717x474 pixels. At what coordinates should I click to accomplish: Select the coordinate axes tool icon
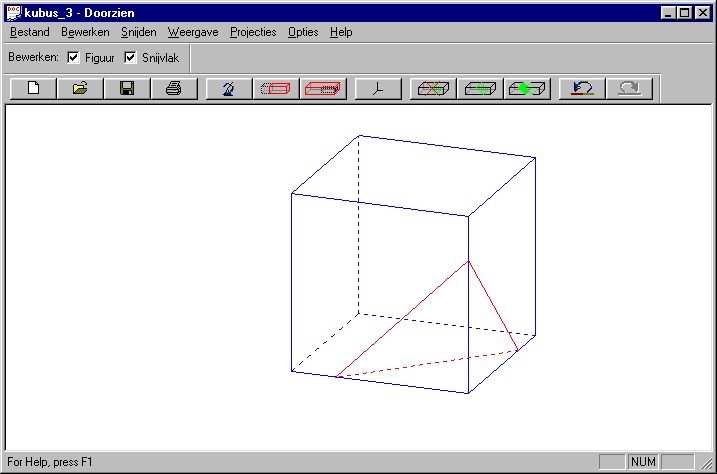tap(378, 88)
